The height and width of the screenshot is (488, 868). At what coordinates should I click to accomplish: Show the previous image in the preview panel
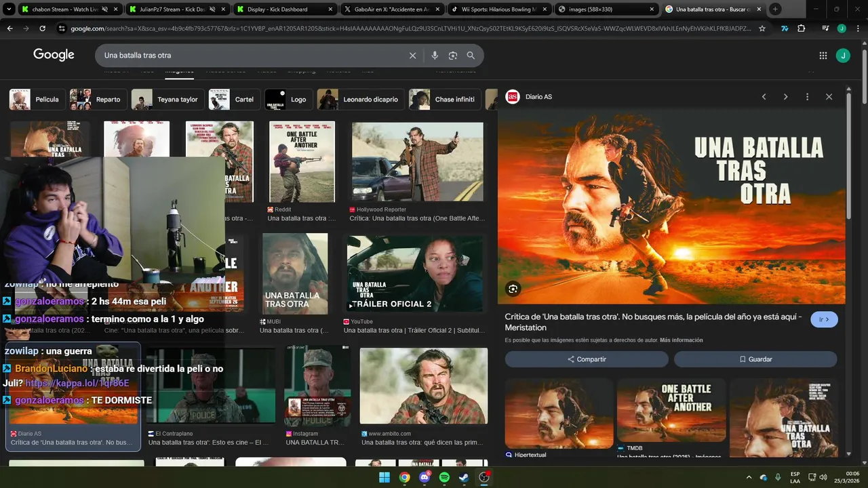(x=764, y=97)
